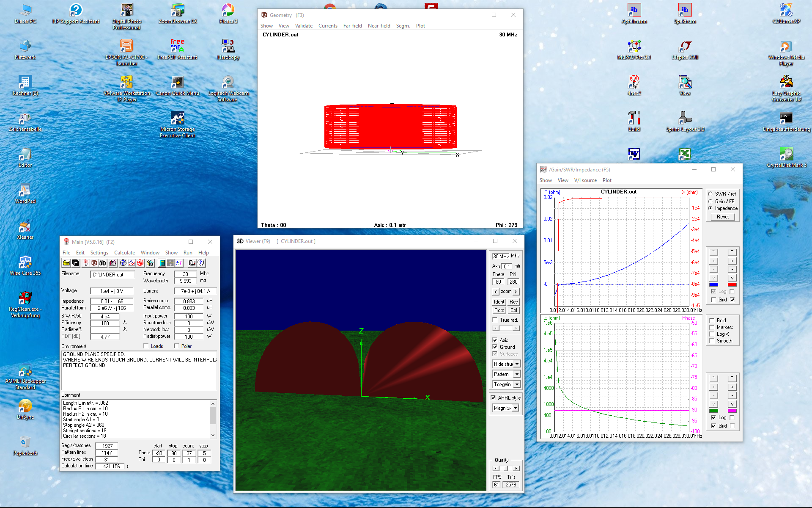Open Far-field menu in Geometry window
The height and width of the screenshot is (508, 812).
click(x=352, y=26)
